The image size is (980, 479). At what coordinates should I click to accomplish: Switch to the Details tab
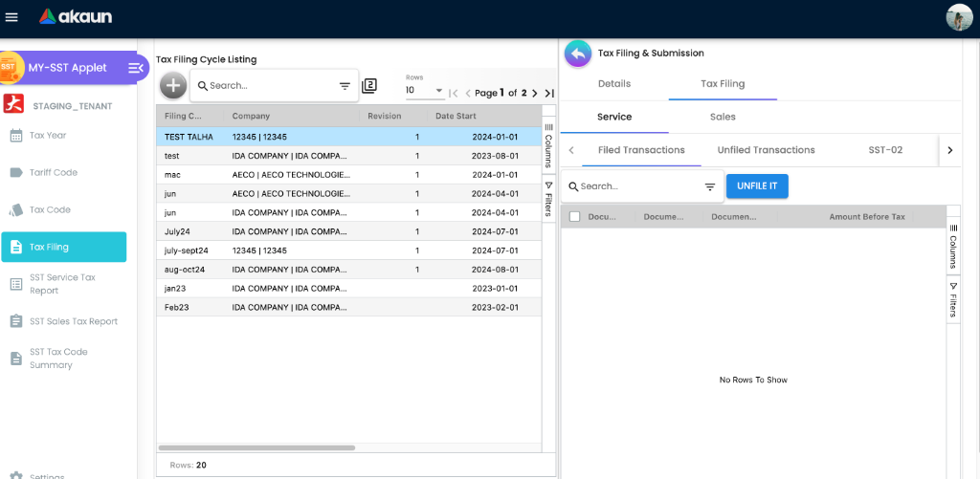pos(614,84)
